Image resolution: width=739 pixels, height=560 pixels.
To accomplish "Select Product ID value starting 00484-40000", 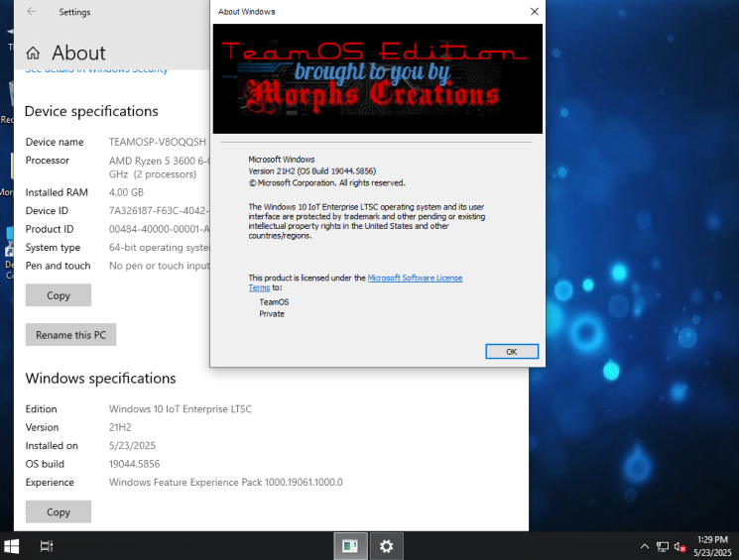I will [160, 229].
